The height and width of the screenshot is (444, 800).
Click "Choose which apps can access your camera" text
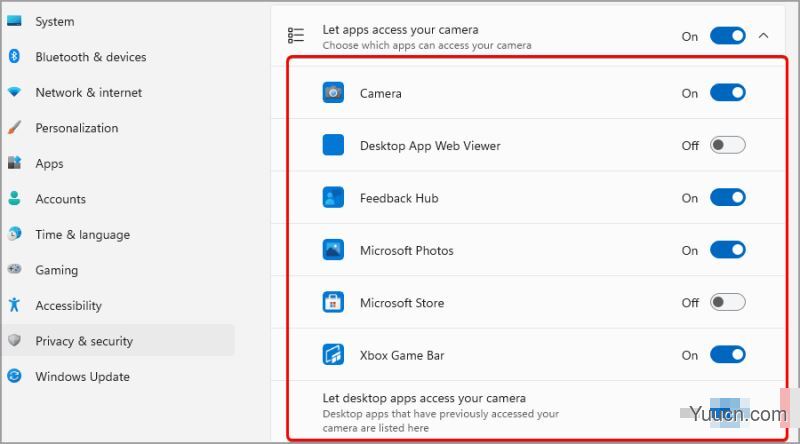pyautogui.click(x=427, y=45)
